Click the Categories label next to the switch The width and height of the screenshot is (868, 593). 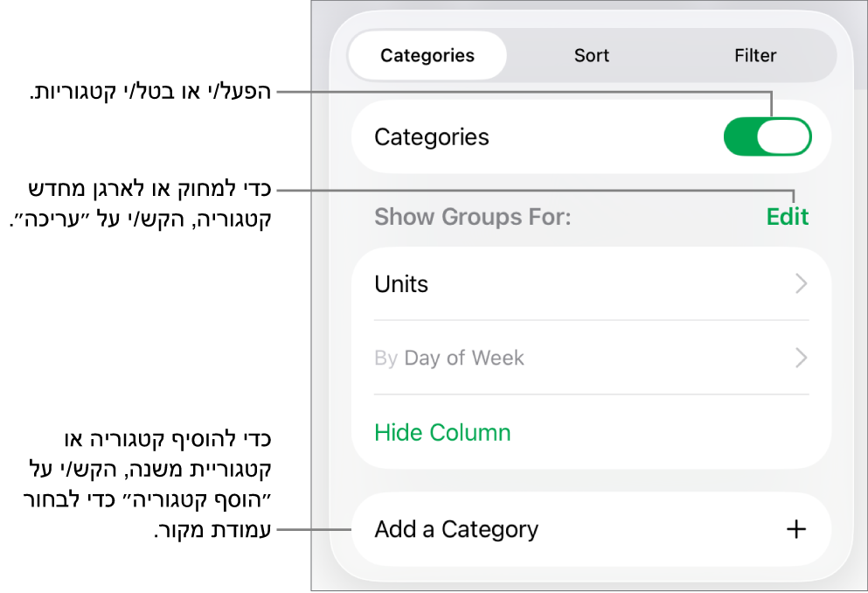(432, 137)
